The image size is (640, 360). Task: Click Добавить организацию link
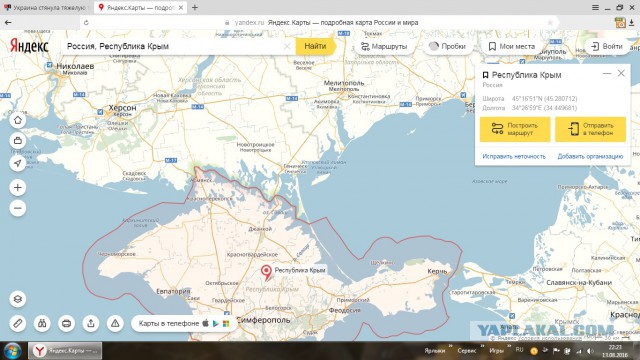pos(590,156)
